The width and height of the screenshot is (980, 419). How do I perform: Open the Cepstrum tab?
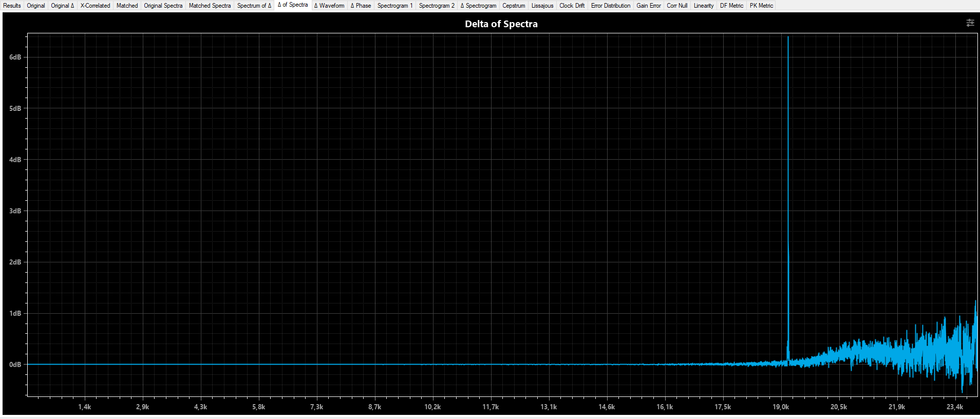(514, 6)
